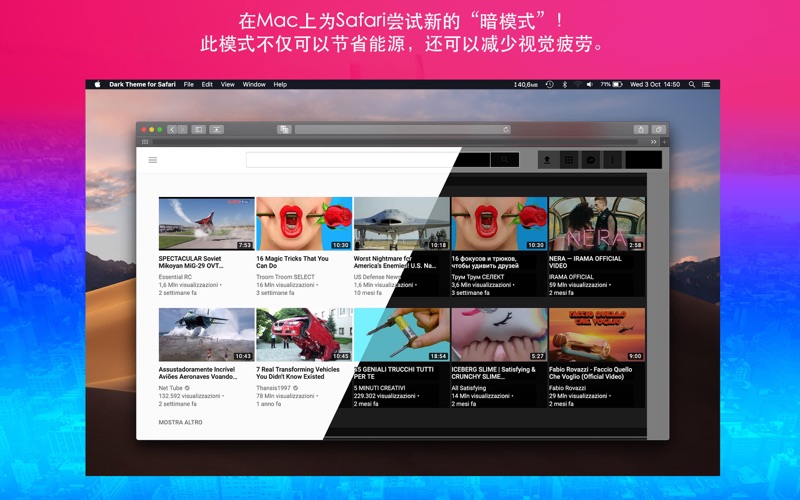The image size is (800, 500).
Task: Open the Net Tube channel link
Action: point(170,388)
